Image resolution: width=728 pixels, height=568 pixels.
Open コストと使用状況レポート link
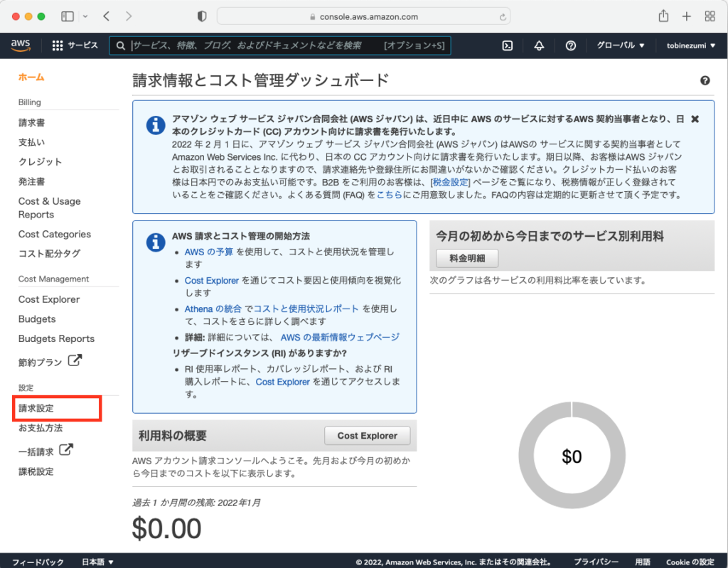[x=306, y=309]
